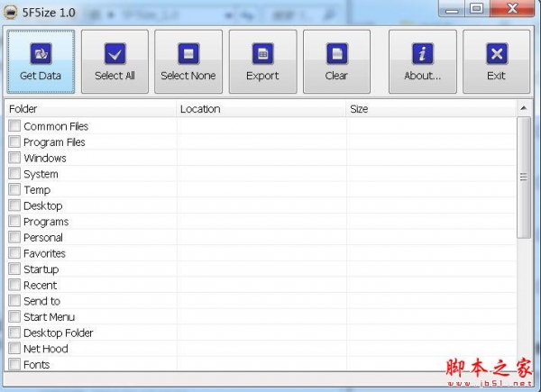Select the Desktop row label

(x=42, y=206)
